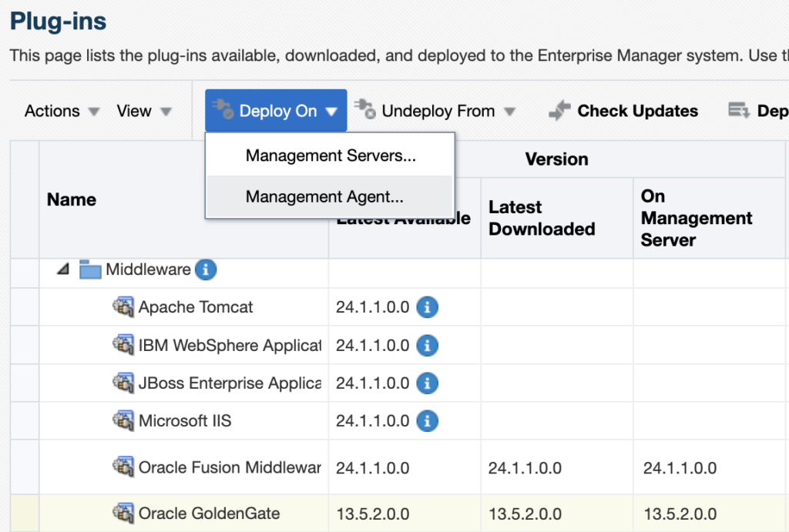Click the Undeploy From plug icon
Viewport: 789px width, 532px height.
[364, 109]
